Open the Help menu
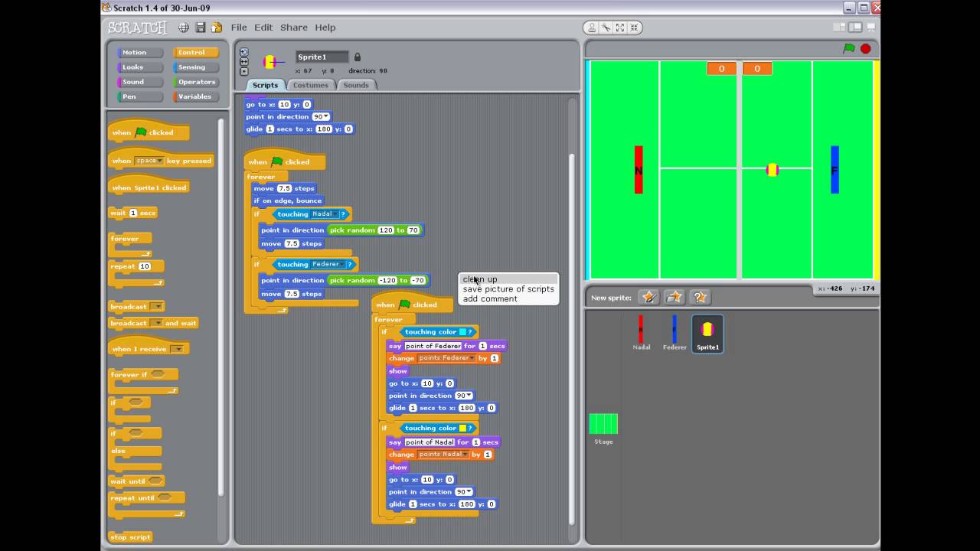This screenshot has height=551, width=980. pos(325,28)
